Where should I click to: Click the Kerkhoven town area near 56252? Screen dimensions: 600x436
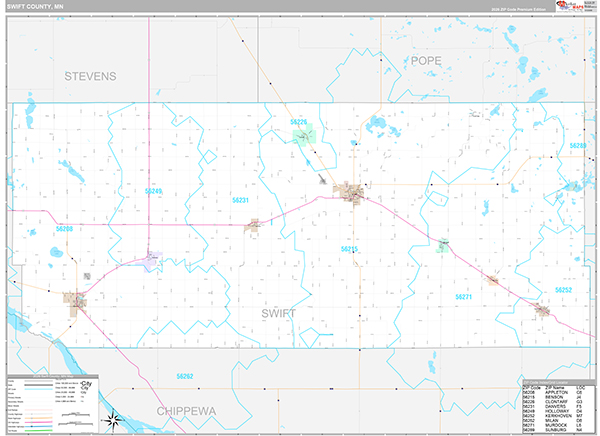coord(542,309)
